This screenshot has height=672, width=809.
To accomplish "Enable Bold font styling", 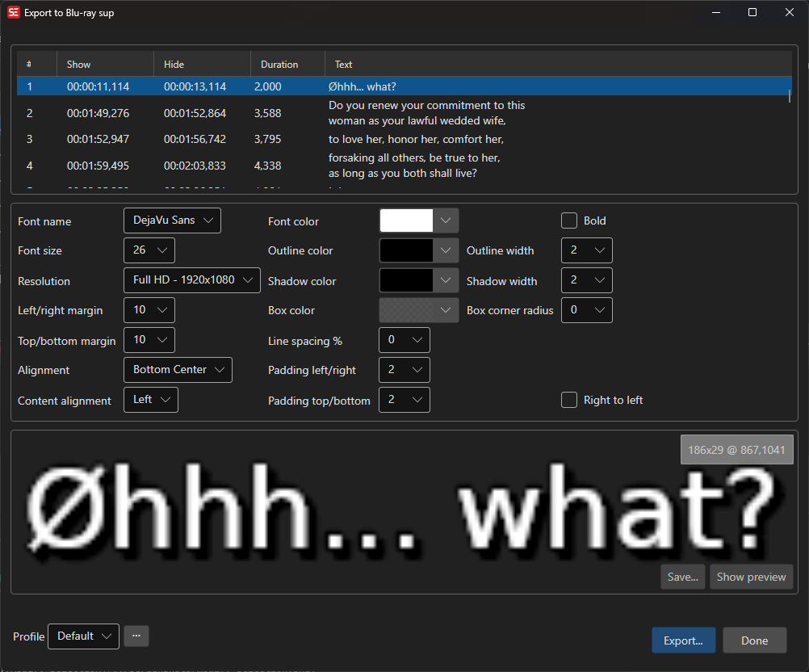I will (568, 220).
